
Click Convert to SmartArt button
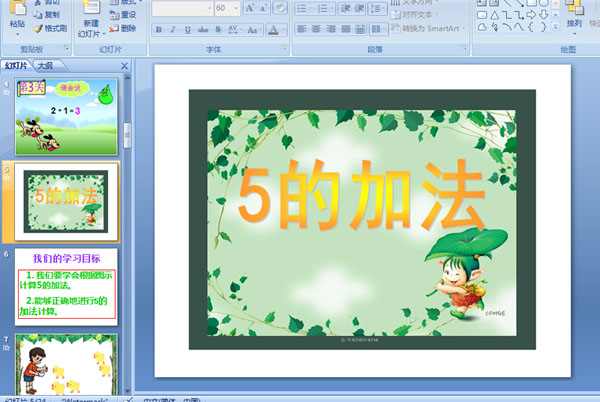tap(428, 28)
